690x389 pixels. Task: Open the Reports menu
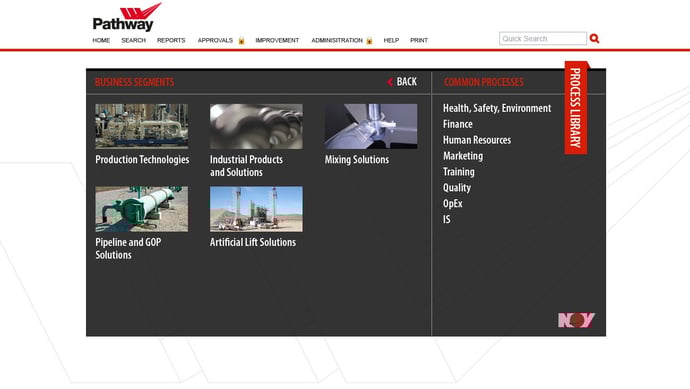pyautogui.click(x=171, y=40)
